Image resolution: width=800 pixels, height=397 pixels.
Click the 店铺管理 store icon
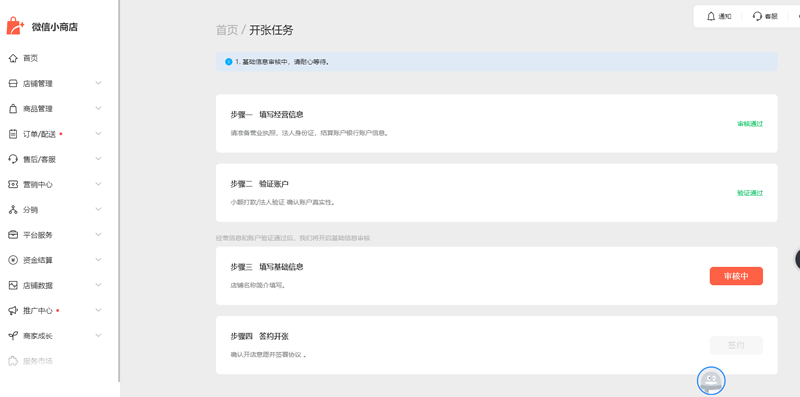coord(13,84)
